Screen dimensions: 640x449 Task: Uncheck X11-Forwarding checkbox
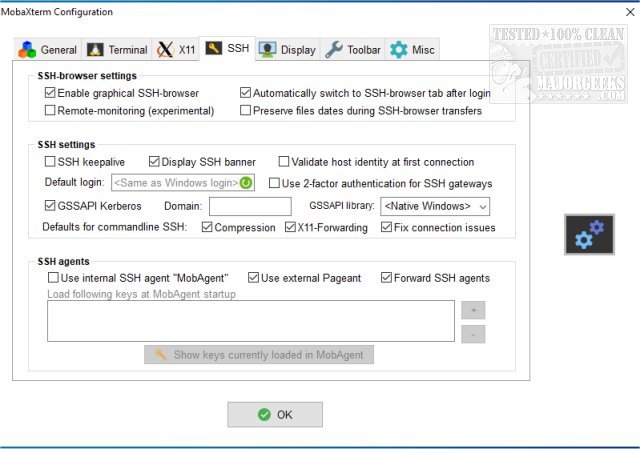(290, 227)
